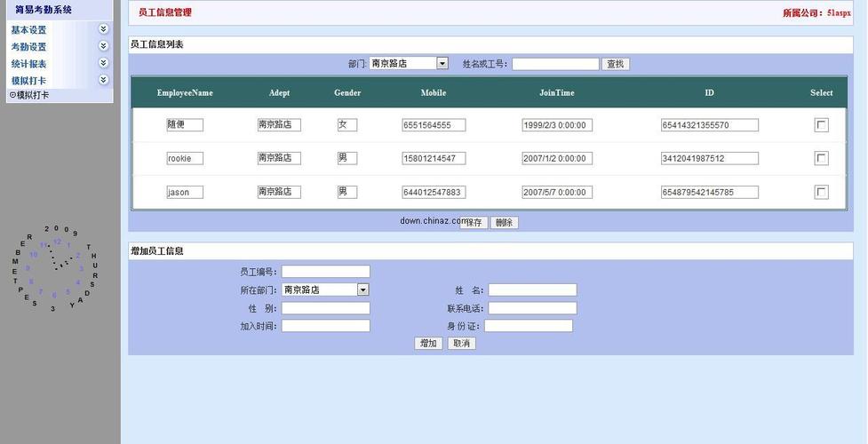
Task: Click the 查找 search button
Action: (x=616, y=64)
